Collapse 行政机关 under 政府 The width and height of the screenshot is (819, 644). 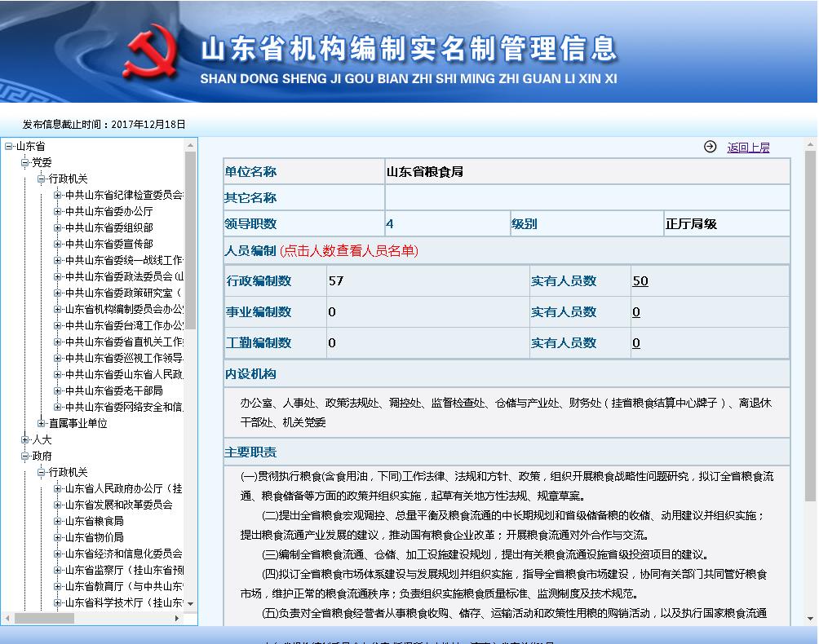coord(42,472)
